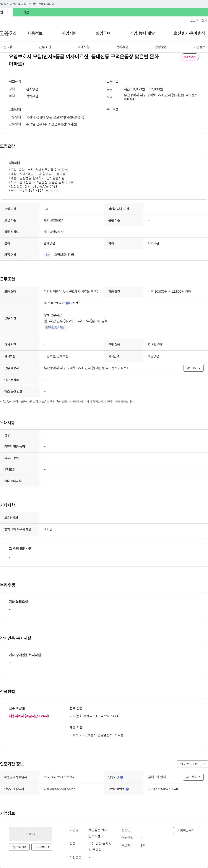Image resolution: width=208 pixels, height=868 pixels.
Task: Click the K131312506260040 certification number
Action: tap(163, 789)
